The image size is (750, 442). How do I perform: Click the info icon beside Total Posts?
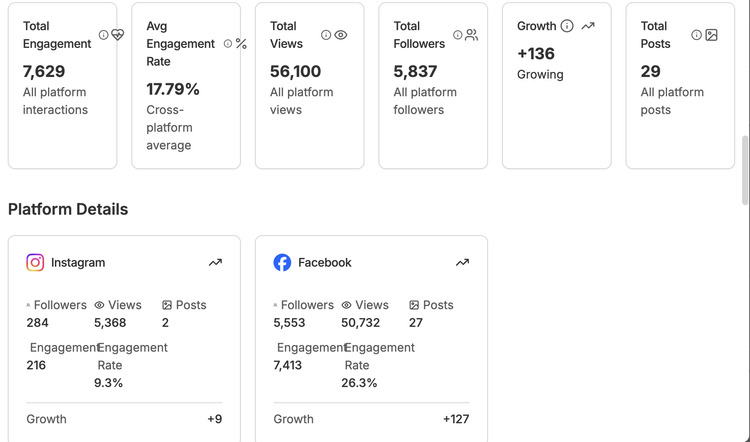(x=696, y=35)
